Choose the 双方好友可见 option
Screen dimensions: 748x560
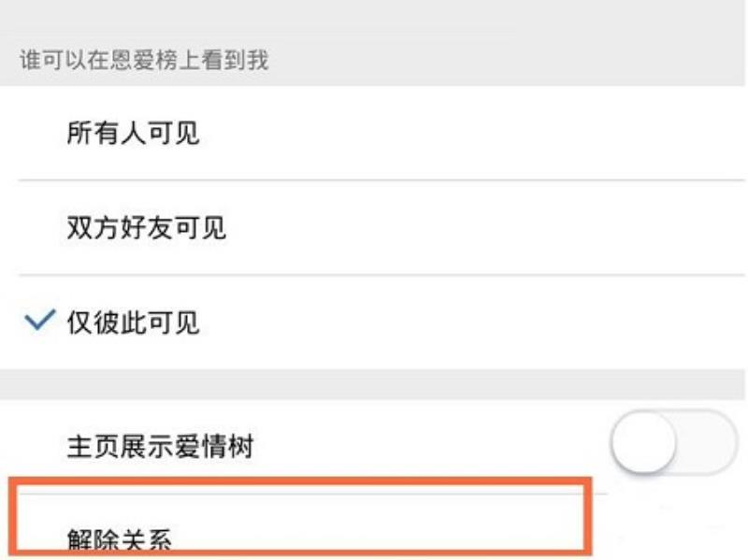[372, 227]
